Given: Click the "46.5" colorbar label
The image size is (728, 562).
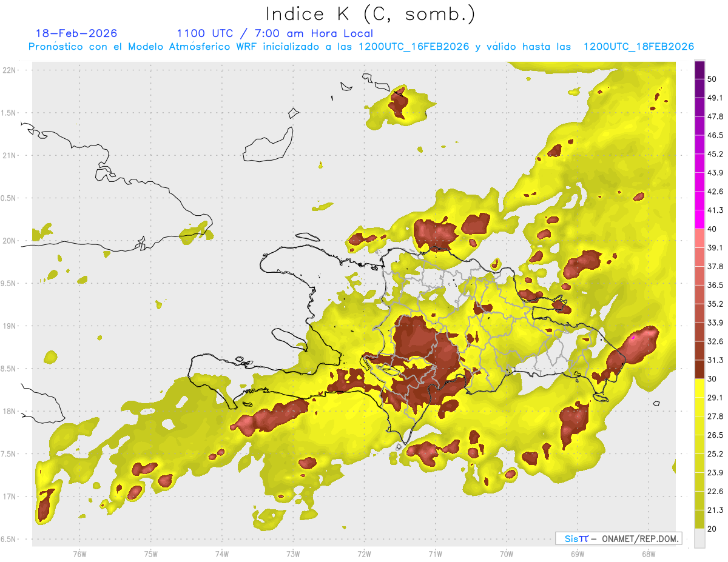Looking at the screenshot, I should tap(716, 135).
